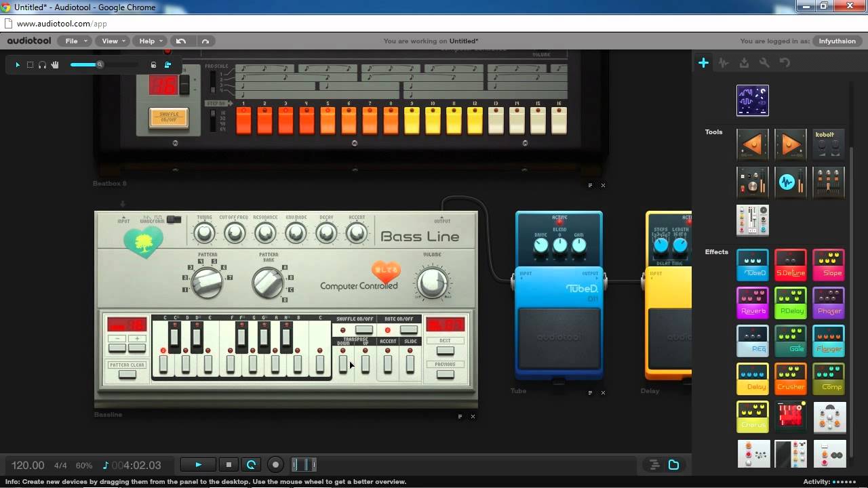Toggle the loop button in transport
868x488 pixels.
tap(251, 465)
